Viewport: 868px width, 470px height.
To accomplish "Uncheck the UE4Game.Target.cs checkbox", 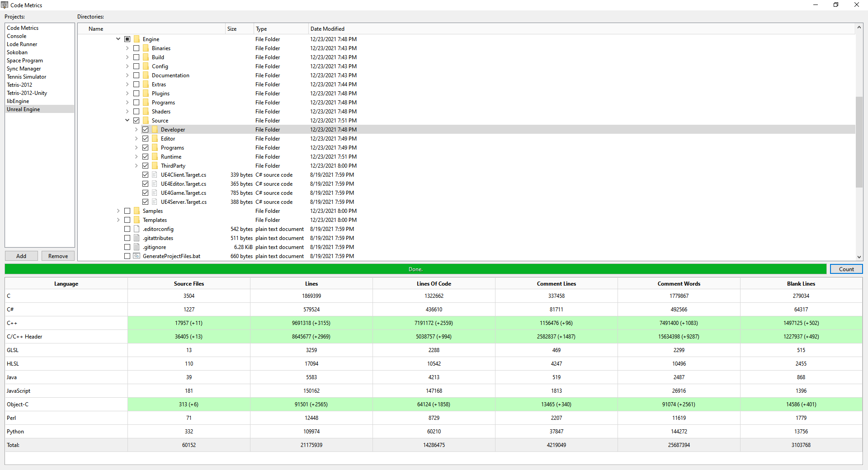I will coord(145,193).
